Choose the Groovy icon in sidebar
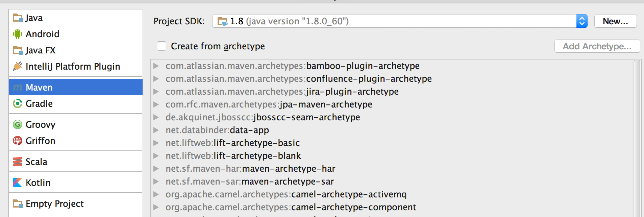This screenshot has width=644, height=217. (18, 124)
